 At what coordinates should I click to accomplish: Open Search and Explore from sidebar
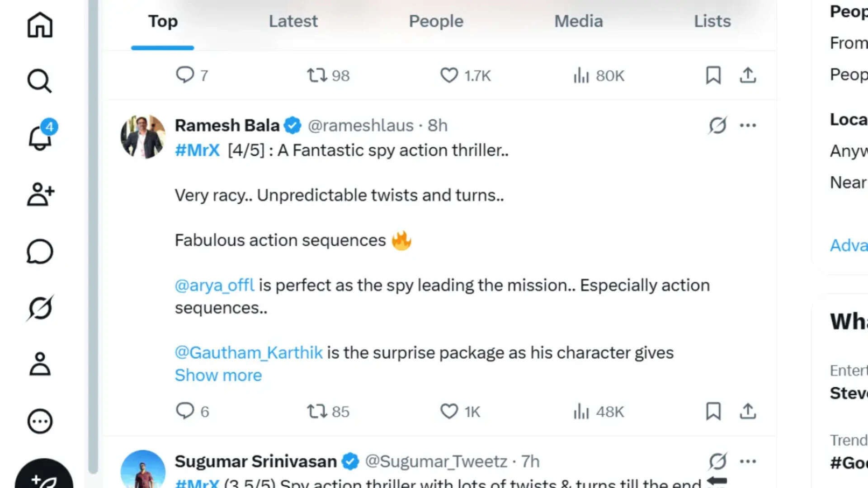pyautogui.click(x=40, y=81)
